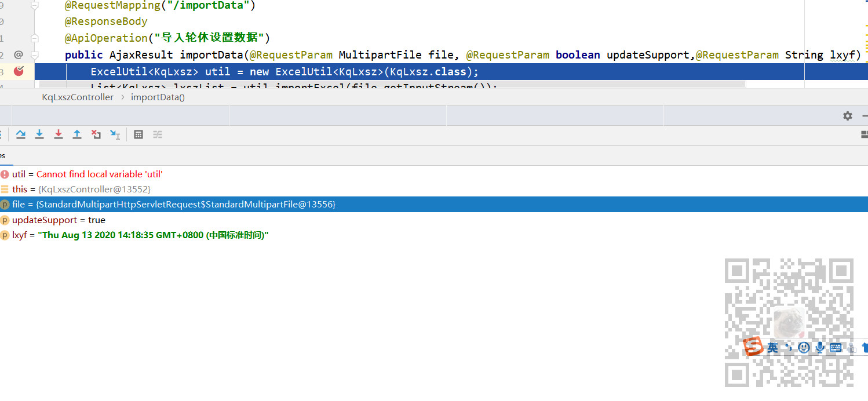Screen dimensions: 868x401
Task: Click the Sogou S logo on IME bar
Action: pos(753,347)
